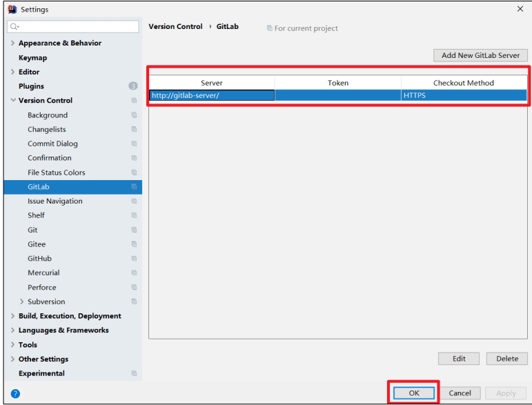Select the http://gitlab-server/ server cell

tap(212, 95)
